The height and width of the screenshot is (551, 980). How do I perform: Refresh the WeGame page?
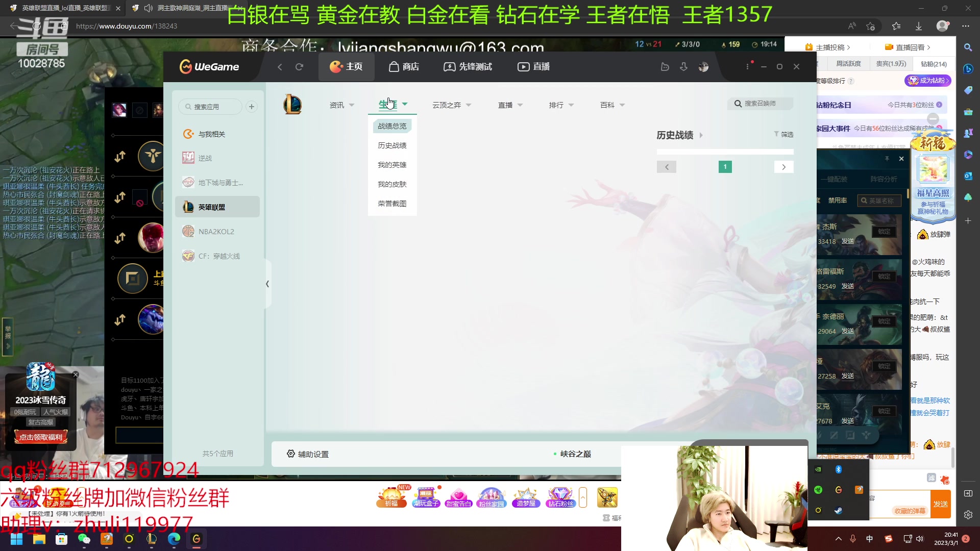(x=300, y=67)
